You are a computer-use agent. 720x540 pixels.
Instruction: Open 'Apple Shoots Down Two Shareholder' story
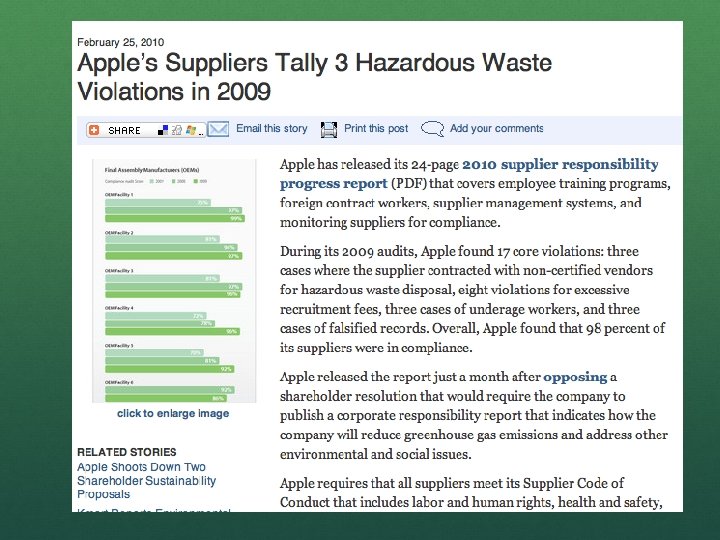[x=146, y=480]
